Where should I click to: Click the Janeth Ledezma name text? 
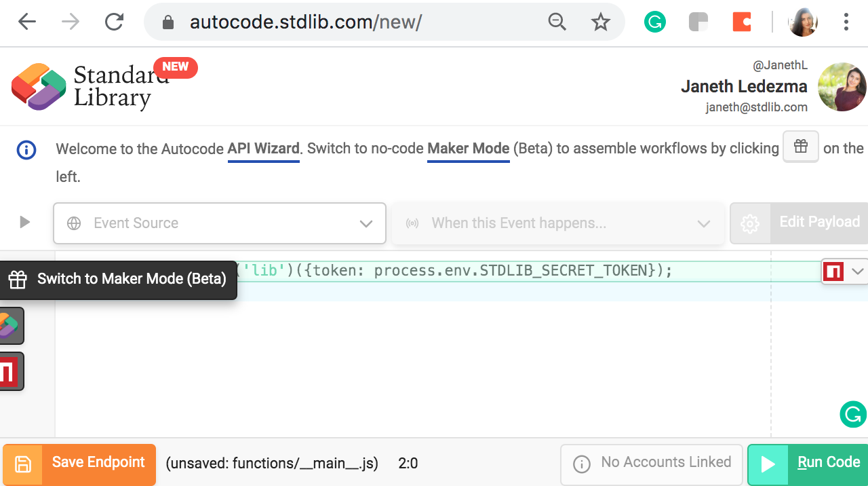pyautogui.click(x=744, y=87)
